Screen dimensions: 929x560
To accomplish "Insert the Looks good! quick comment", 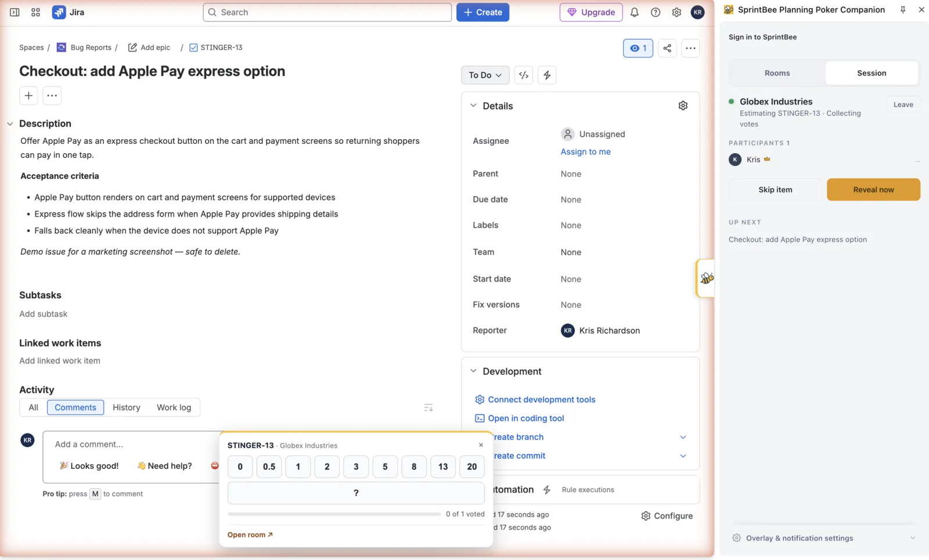I will (89, 465).
